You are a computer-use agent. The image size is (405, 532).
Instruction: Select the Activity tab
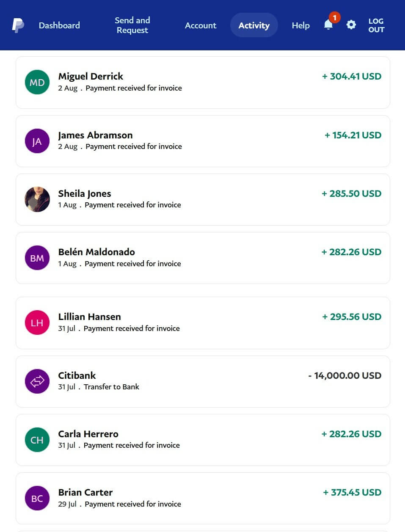(254, 25)
